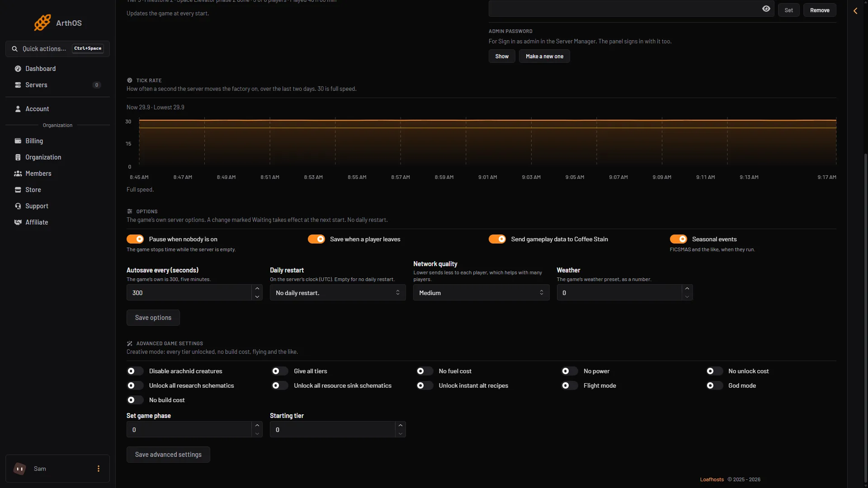Enable Unlock all research schematics
The image size is (868, 488).
point(135,385)
